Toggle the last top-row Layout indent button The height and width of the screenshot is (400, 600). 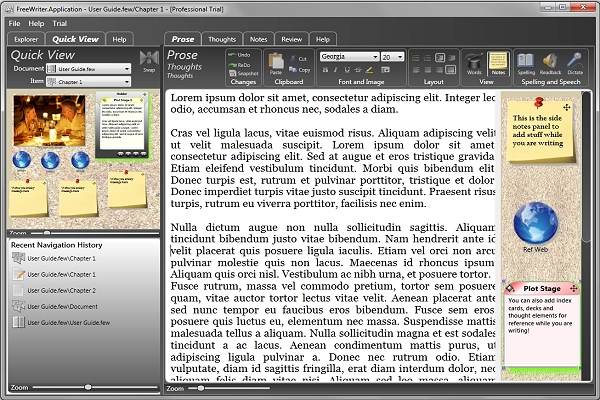[x=452, y=58]
